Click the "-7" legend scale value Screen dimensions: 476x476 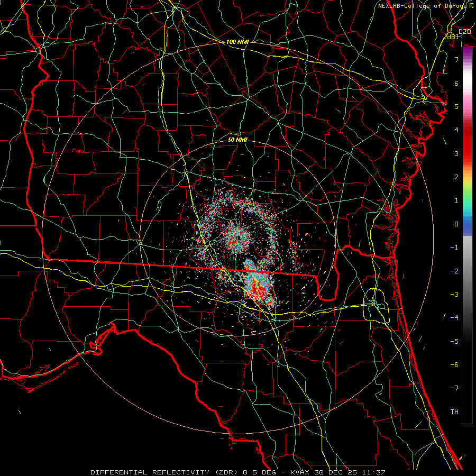(x=454, y=388)
